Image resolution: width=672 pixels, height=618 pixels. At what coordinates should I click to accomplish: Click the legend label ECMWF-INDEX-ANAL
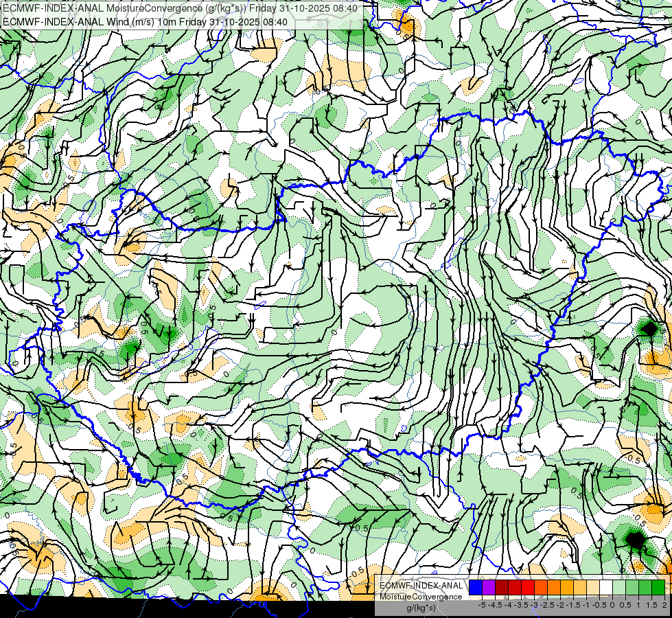pyautogui.click(x=421, y=586)
